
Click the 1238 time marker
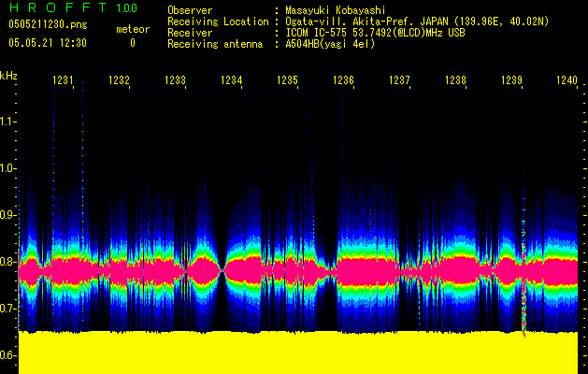(455, 80)
